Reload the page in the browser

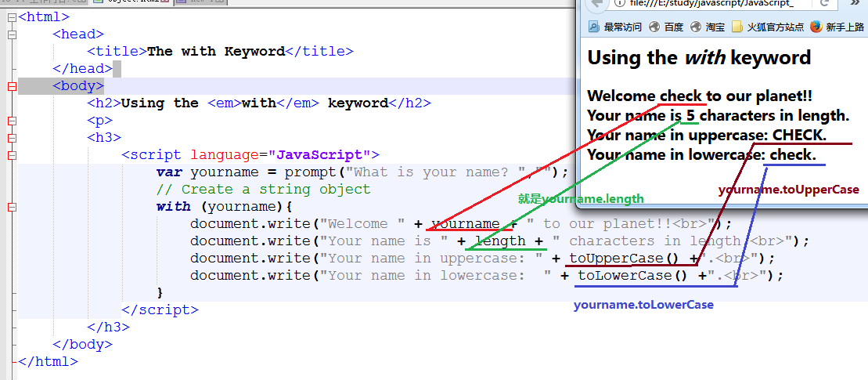pyautogui.click(x=825, y=4)
